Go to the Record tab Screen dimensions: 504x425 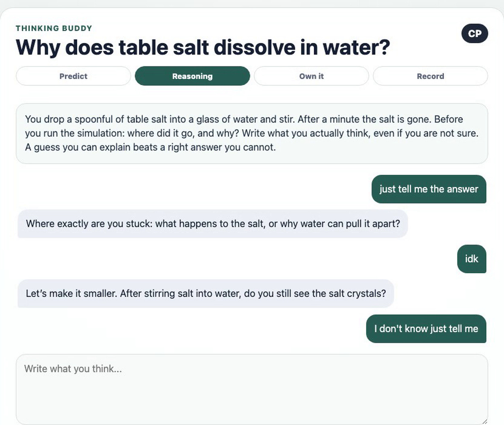click(430, 76)
